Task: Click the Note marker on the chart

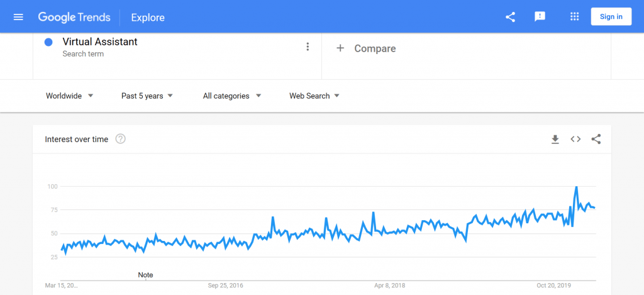Action: tap(146, 275)
